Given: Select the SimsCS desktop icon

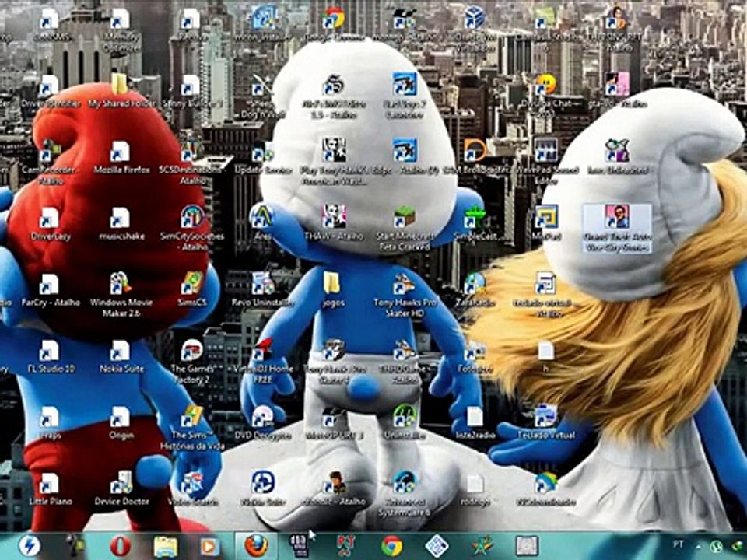Looking at the screenshot, I should click(192, 289).
